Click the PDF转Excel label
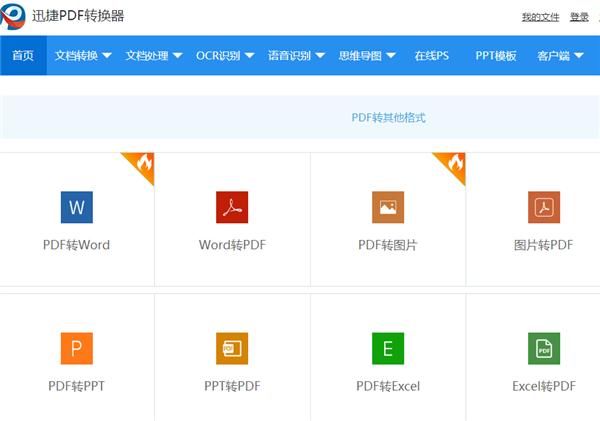This screenshot has height=421, width=600. click(x=388, y=386)
